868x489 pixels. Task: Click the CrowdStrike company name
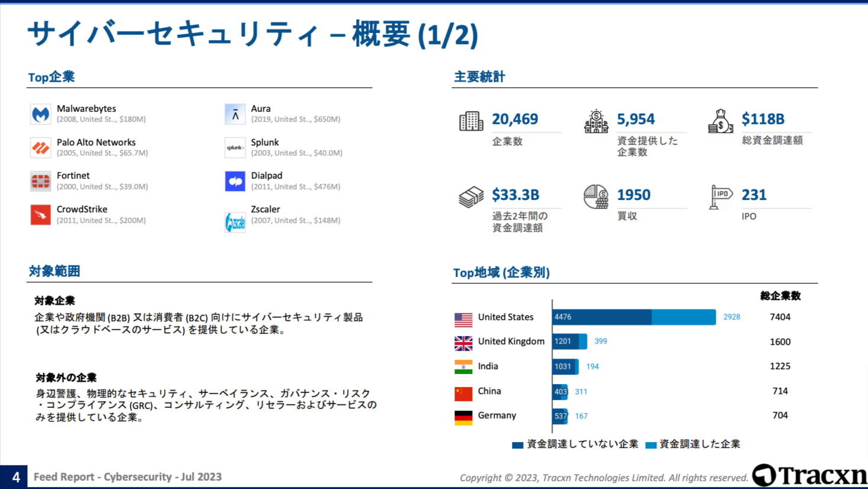(x=82, y=210)
